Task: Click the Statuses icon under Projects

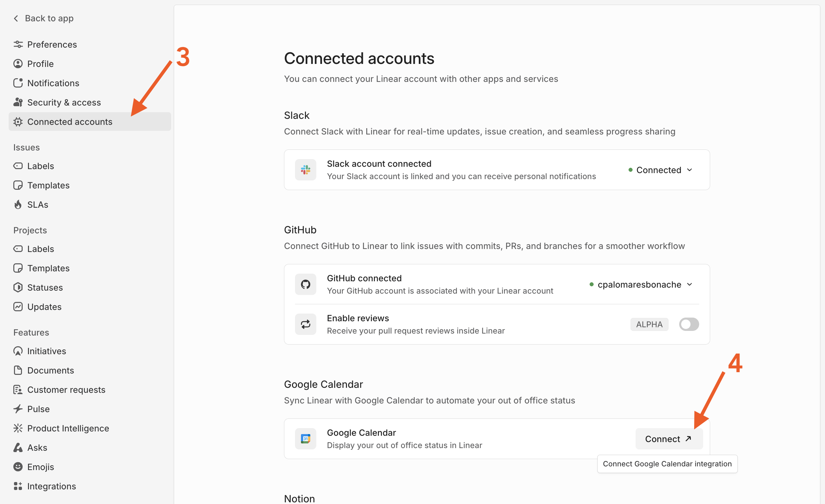Action: click(18, 287)
